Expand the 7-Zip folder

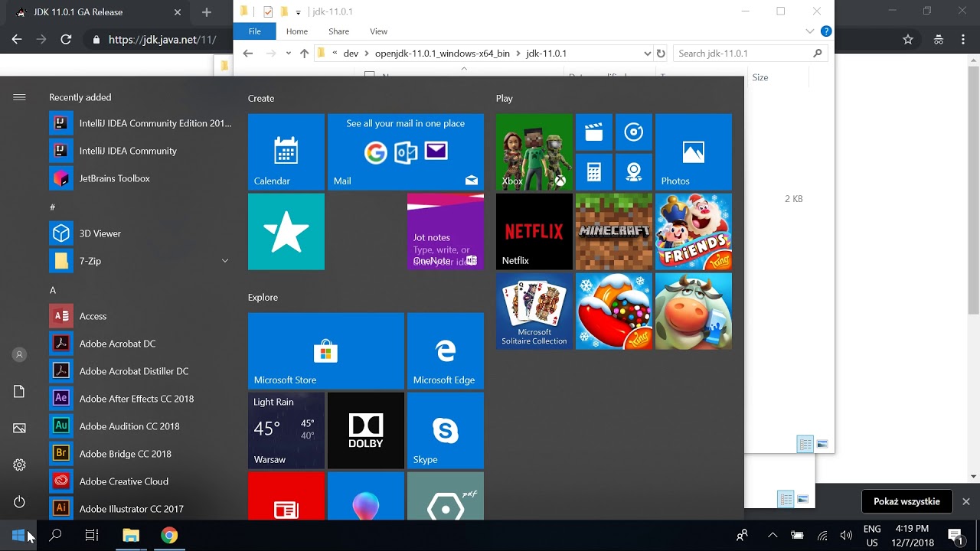coord(225,261)
